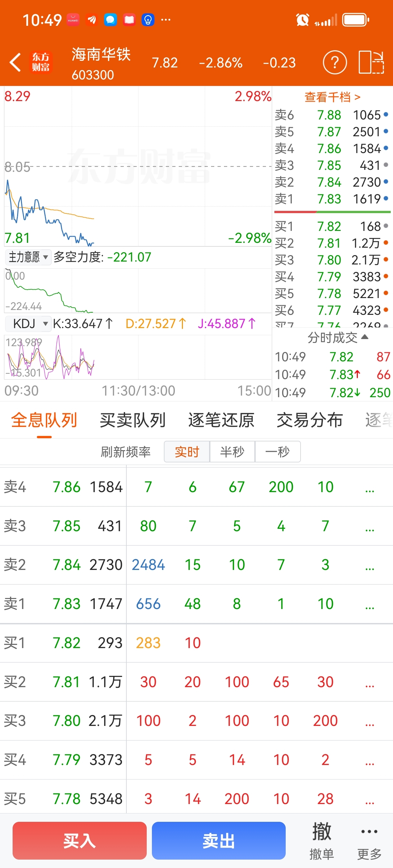Switch to 全息队列 tab
Screen dimensions: 393x868
click(x=44, y=420)
